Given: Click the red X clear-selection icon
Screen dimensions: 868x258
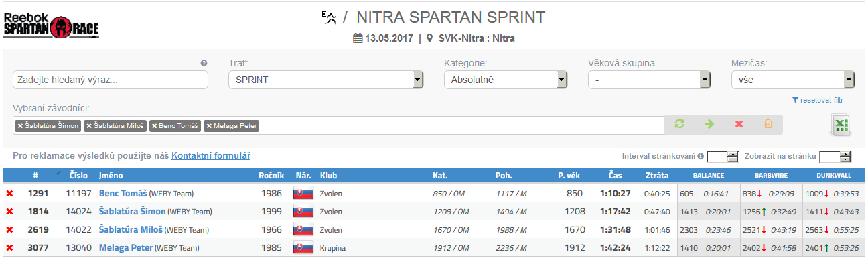Looking at the screenshot, I should 739,124.
